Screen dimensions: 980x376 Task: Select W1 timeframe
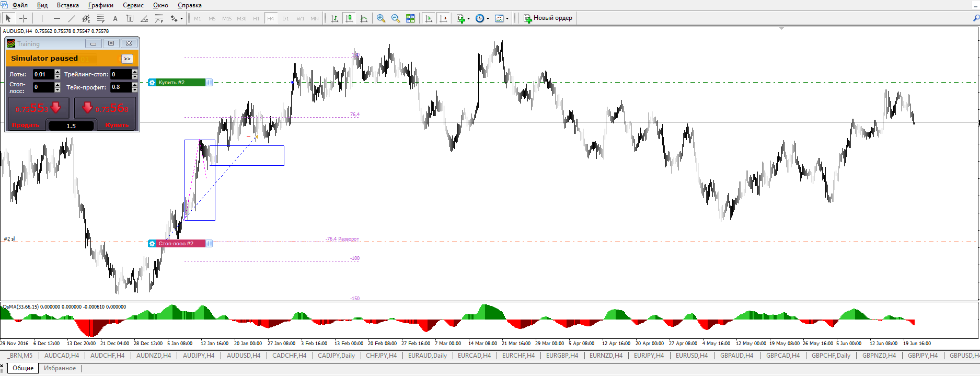point(301,18)
